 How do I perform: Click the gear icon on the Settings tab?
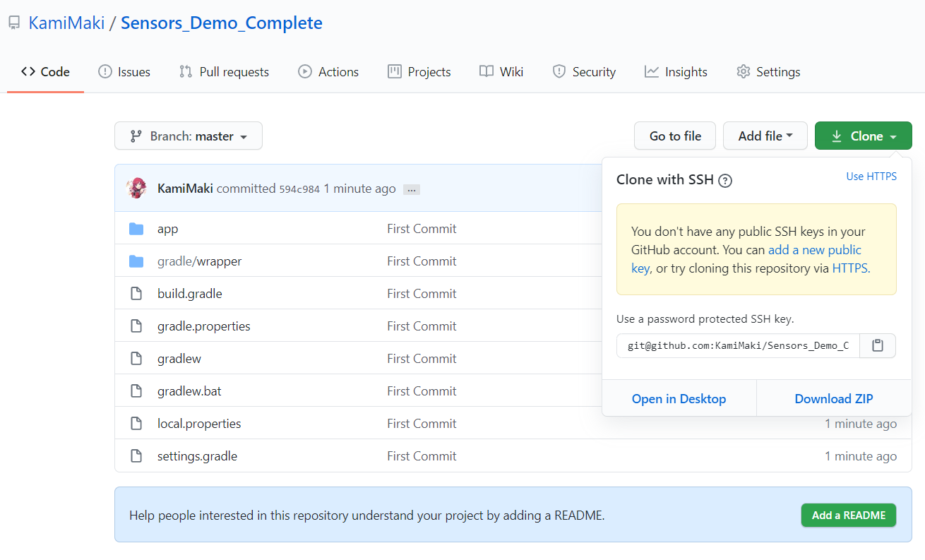[x=743, y=71]
